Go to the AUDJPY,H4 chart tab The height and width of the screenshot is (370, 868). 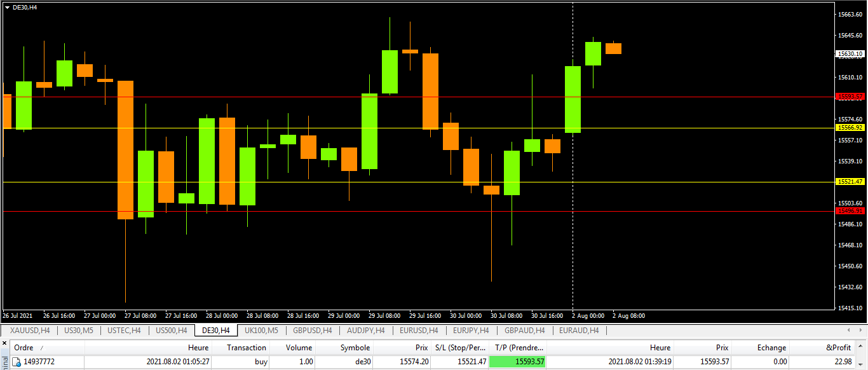[365, 331]
